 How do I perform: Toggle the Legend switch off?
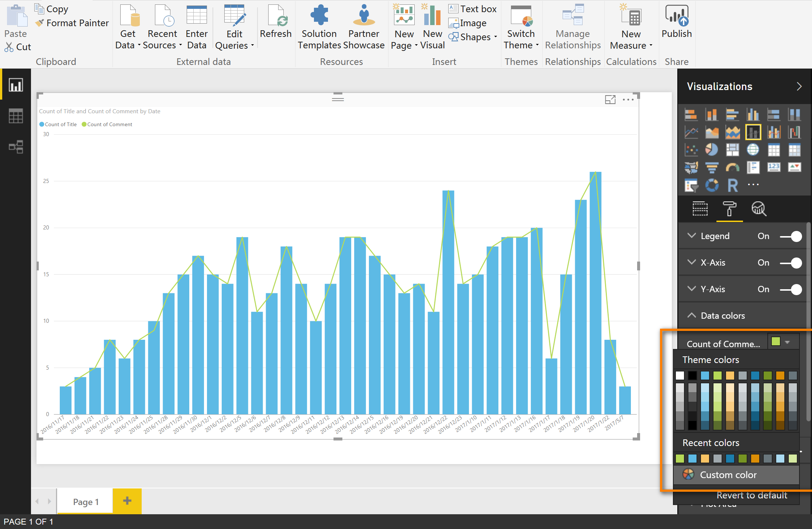pos(791,236)
